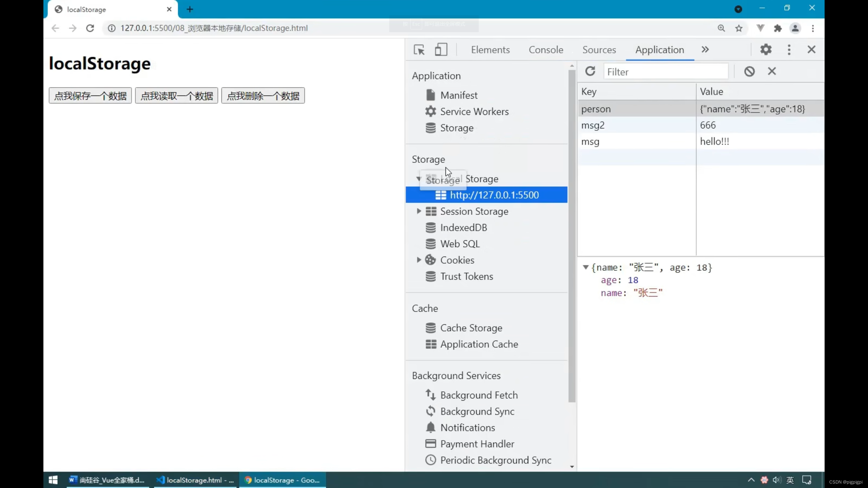Focus the Filter input field
This screenshot has height=488, width=868.
click(666, 72)
